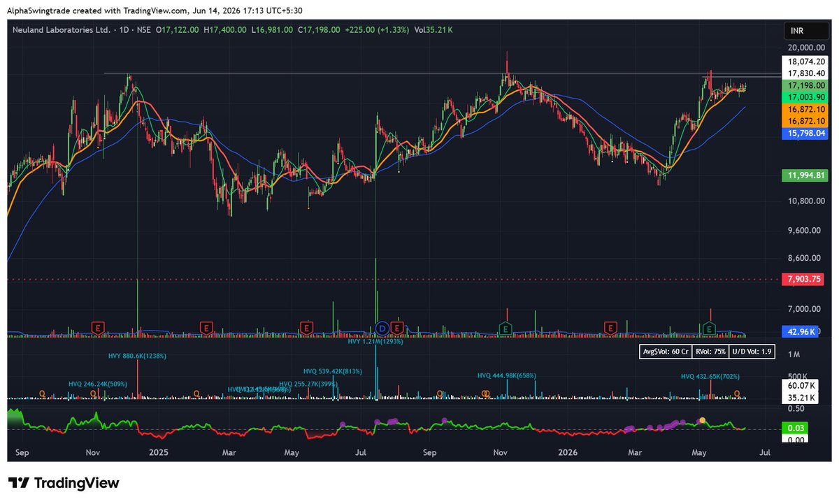Click the H17,400.00 high value
Screen dimensions: 839x504
[x=225, y=30]
